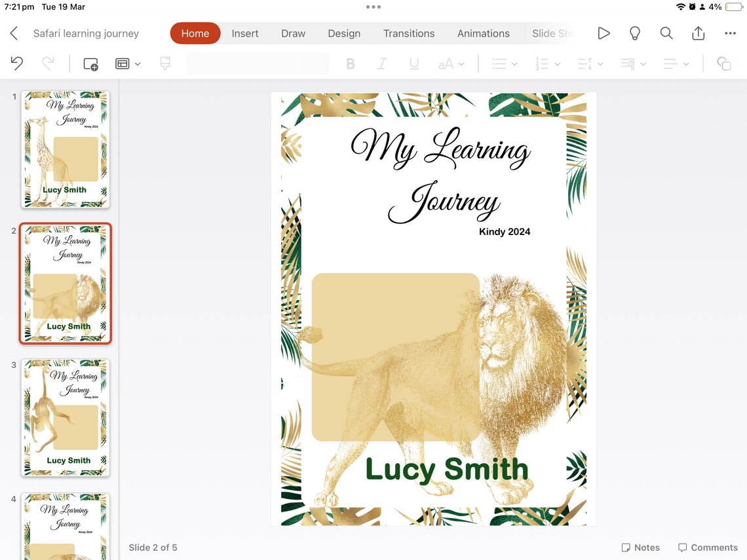
Task: Open the text alignment dropdown
Action: (676, 64)
